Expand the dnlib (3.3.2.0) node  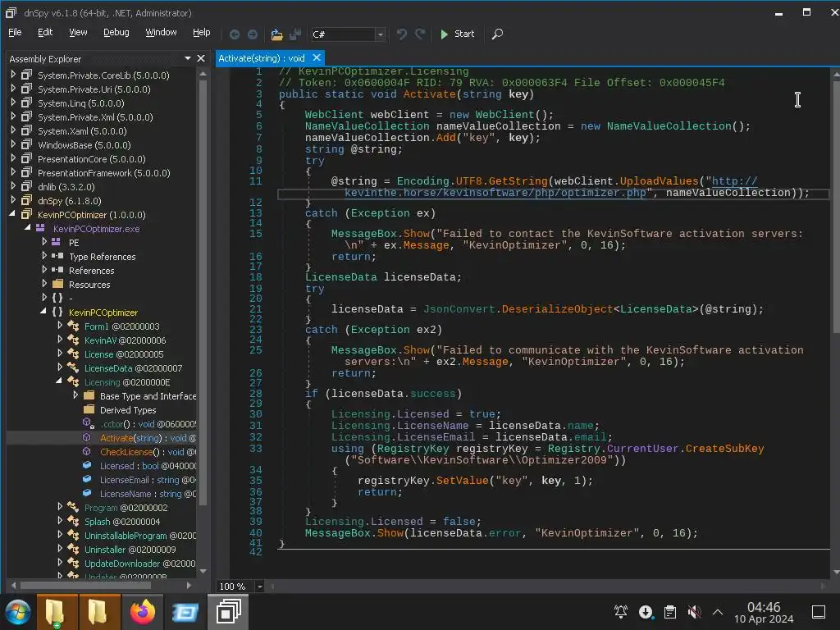13,186
